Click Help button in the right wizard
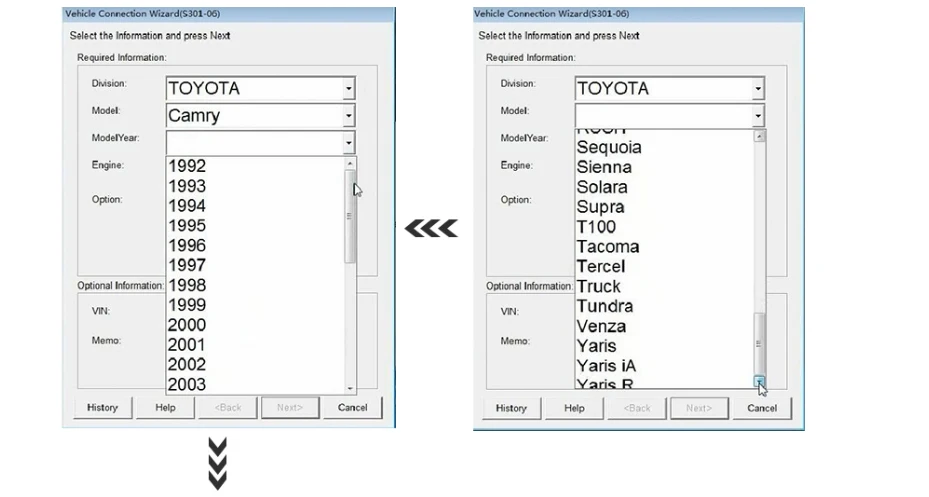Image resolution: width=929 pixels, height=497 pixels. coord(574,408)
